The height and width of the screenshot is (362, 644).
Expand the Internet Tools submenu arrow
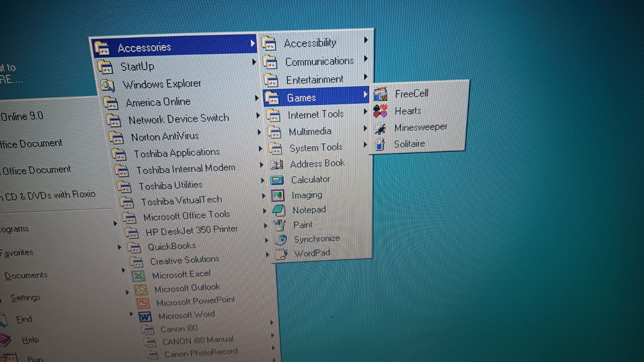click(365, 111)
